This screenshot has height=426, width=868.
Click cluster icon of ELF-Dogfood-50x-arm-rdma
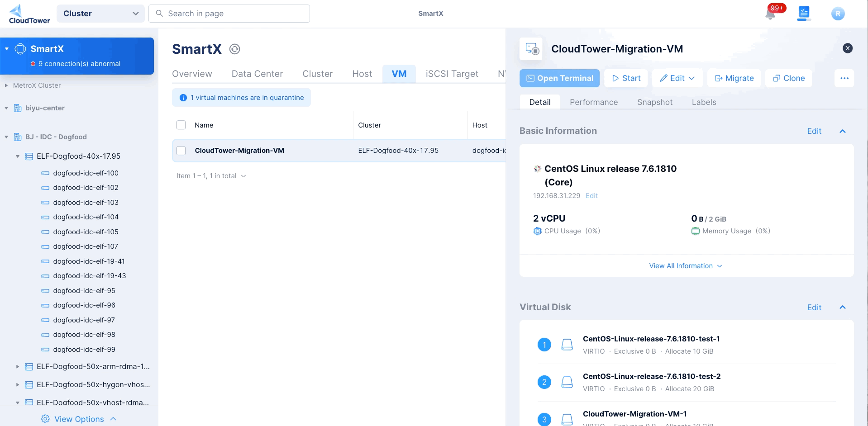[x=29, y=367]
